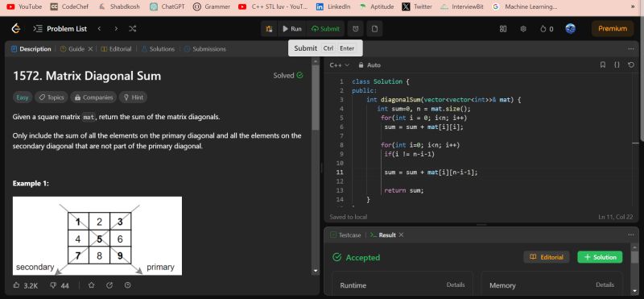Viewport: 644px width, 299px height.
Task: Click the description panel scrollbar down arrow
Action: click(x=316, y=271)
